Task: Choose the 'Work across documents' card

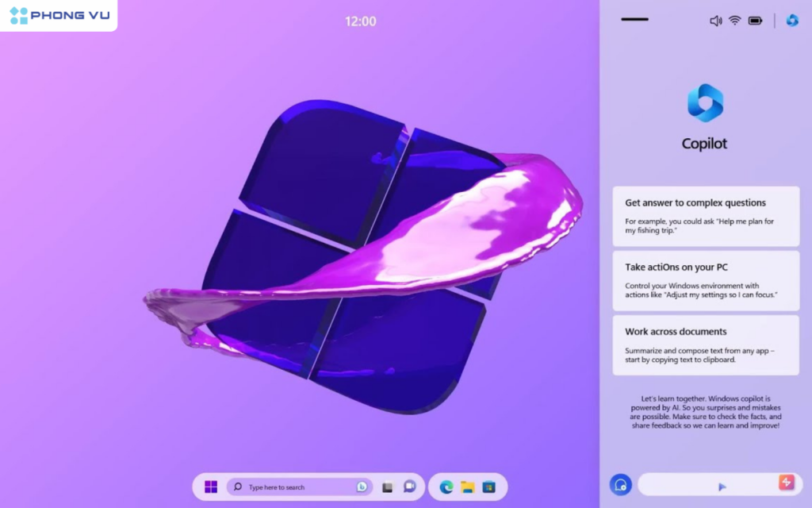Action: 706,345
